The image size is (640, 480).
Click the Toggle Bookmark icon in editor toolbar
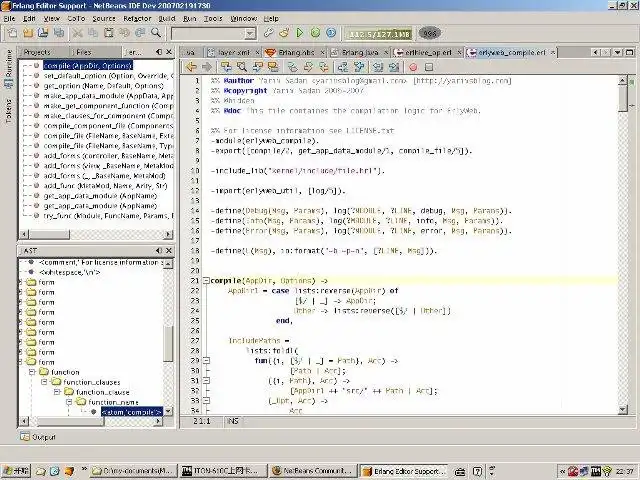pos(292,67)
